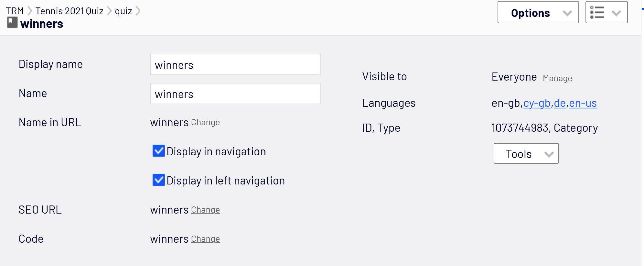Go to TRM breadcrumb item
Screen dimensions: 644x266
(x=15, y=11)
